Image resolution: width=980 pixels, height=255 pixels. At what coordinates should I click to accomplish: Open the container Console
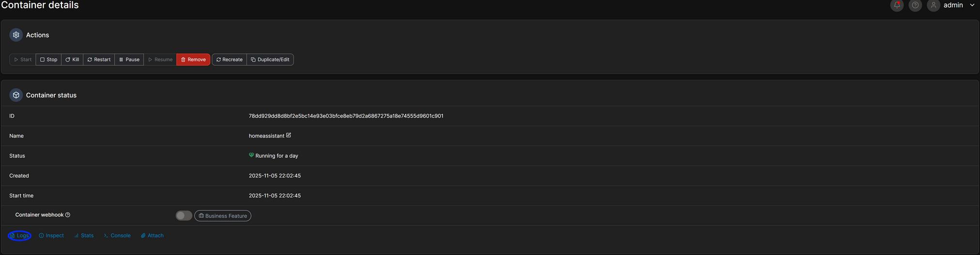117,236
